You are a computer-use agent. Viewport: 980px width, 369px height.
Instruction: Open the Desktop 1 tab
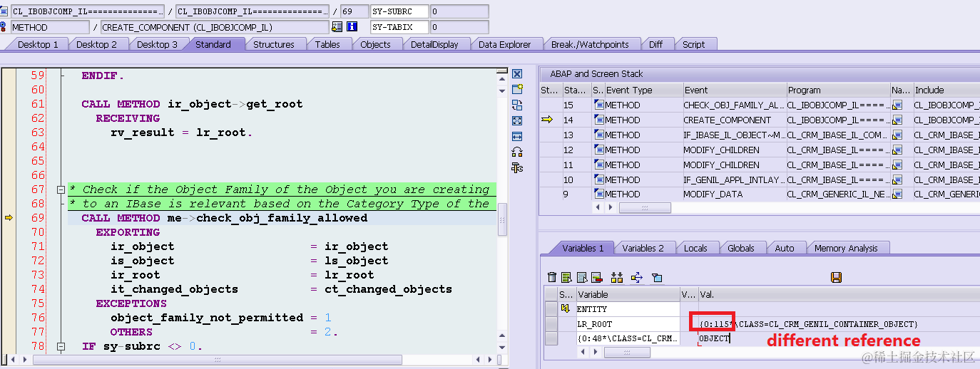pos(38,44)
